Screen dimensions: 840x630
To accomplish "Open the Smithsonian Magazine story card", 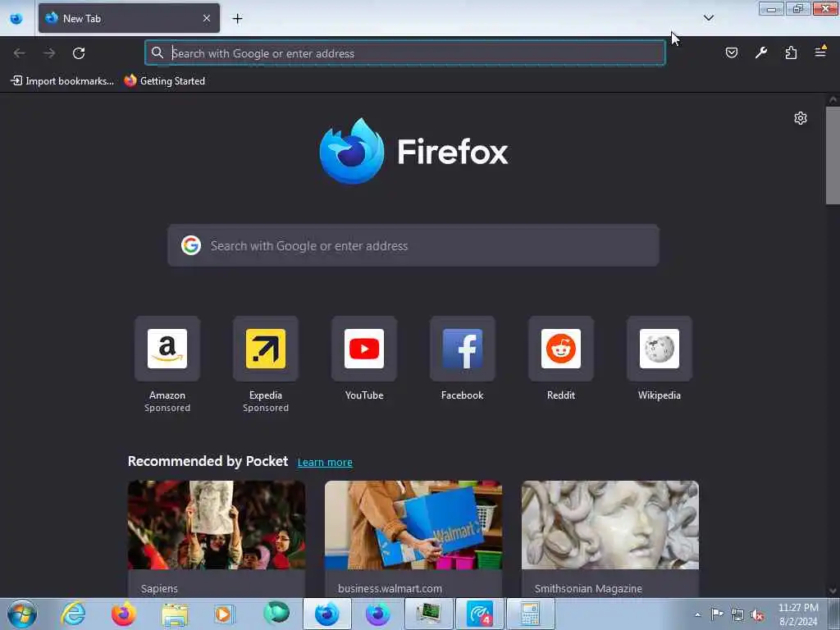I will click(x=610, y=539).
